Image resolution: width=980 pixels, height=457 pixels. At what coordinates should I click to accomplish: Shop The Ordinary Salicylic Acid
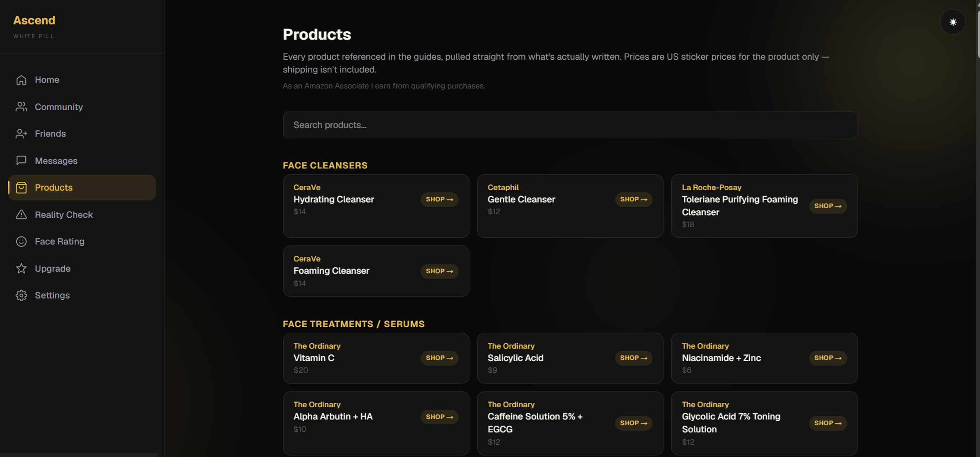click(x=634, y=358)
